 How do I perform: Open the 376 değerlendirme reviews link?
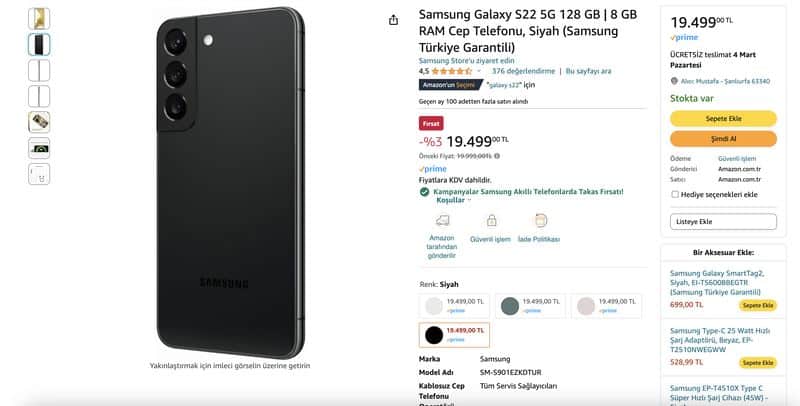(523, 71)
